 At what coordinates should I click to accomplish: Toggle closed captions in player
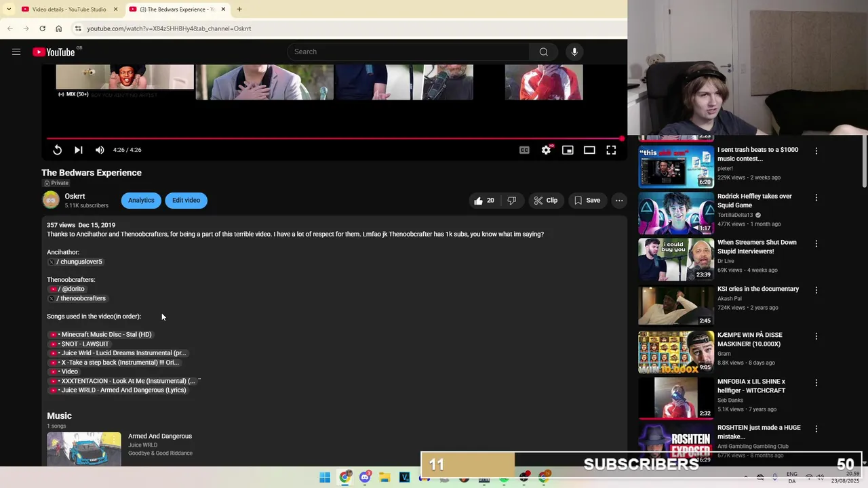524,150
